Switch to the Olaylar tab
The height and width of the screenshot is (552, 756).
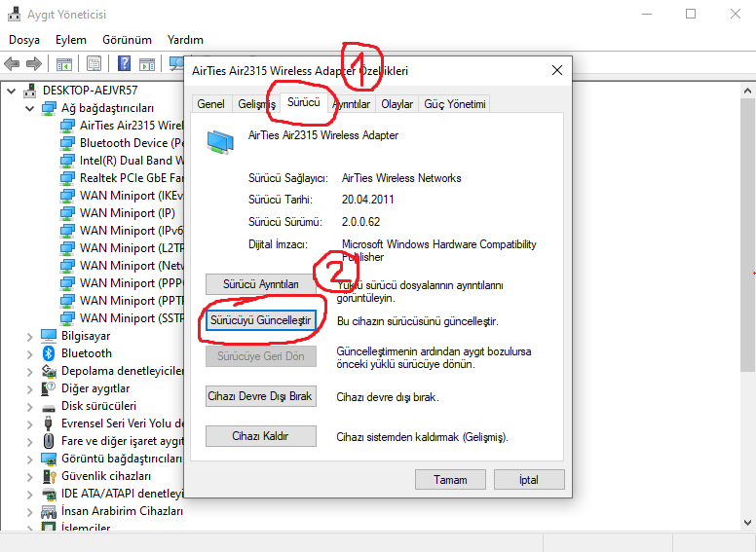click(x=397, y=104)
